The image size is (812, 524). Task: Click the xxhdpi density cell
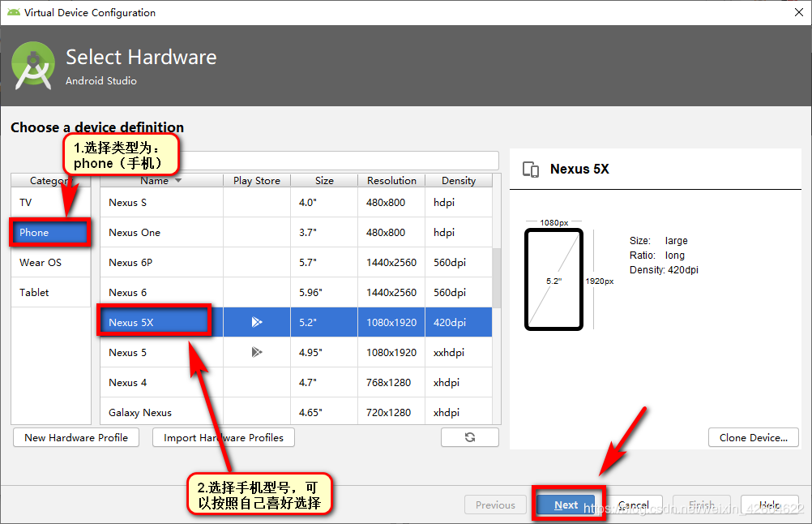[x=459, y=353]
